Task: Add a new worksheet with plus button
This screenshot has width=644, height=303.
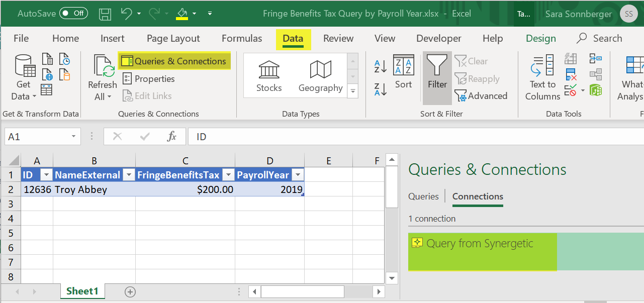Action: [x=130, y=291]
